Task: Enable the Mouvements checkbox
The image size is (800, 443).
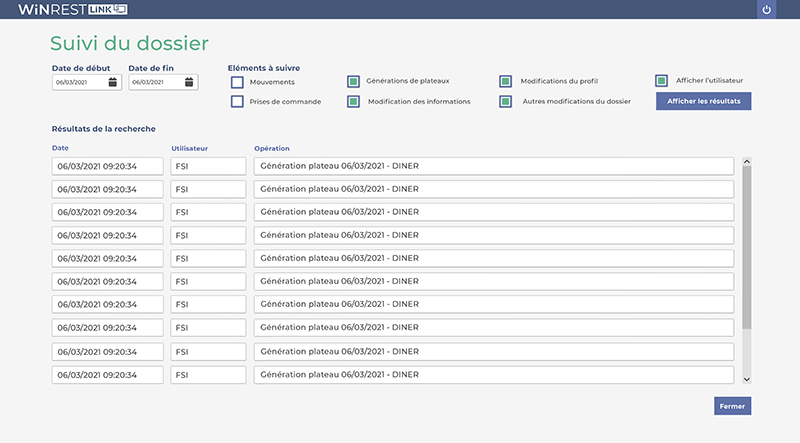Action: tap(237, 81)
